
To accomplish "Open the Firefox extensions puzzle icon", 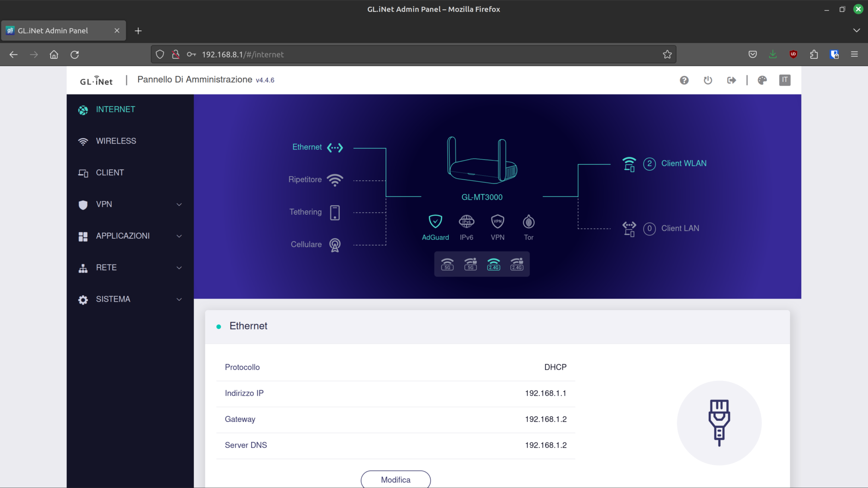I will pos(814,54).
